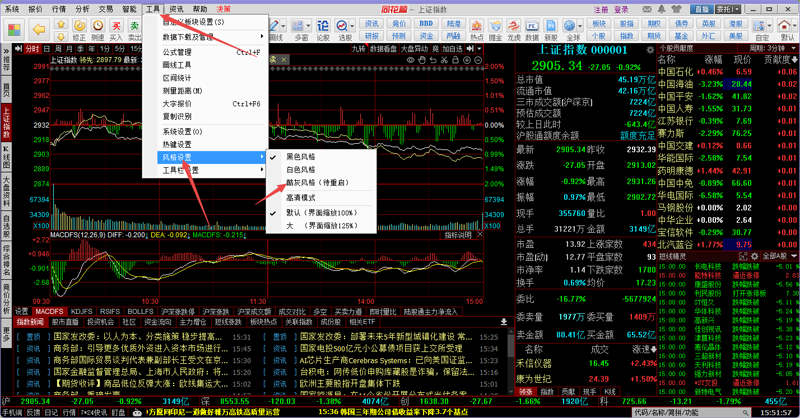Select the 分时 chart period

click(32, 48)
